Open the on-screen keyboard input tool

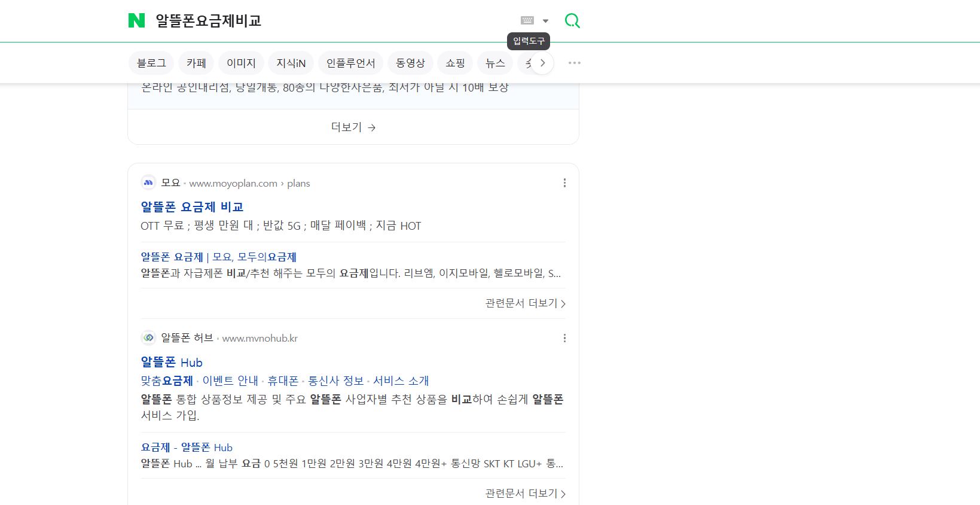pos(527,20)
